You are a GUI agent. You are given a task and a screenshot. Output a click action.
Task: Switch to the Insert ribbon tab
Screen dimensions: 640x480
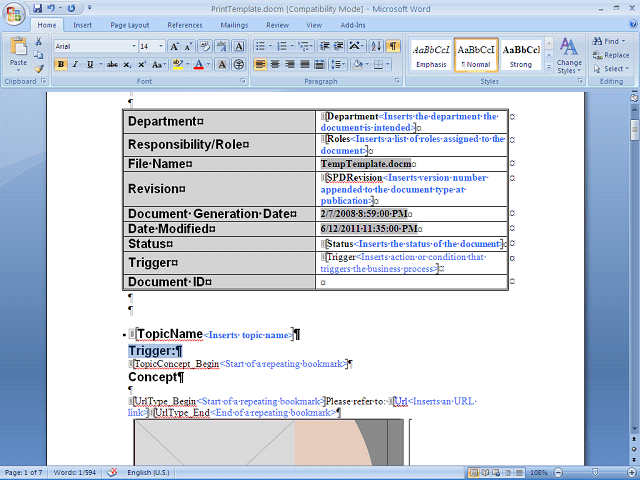pos(82,25)
